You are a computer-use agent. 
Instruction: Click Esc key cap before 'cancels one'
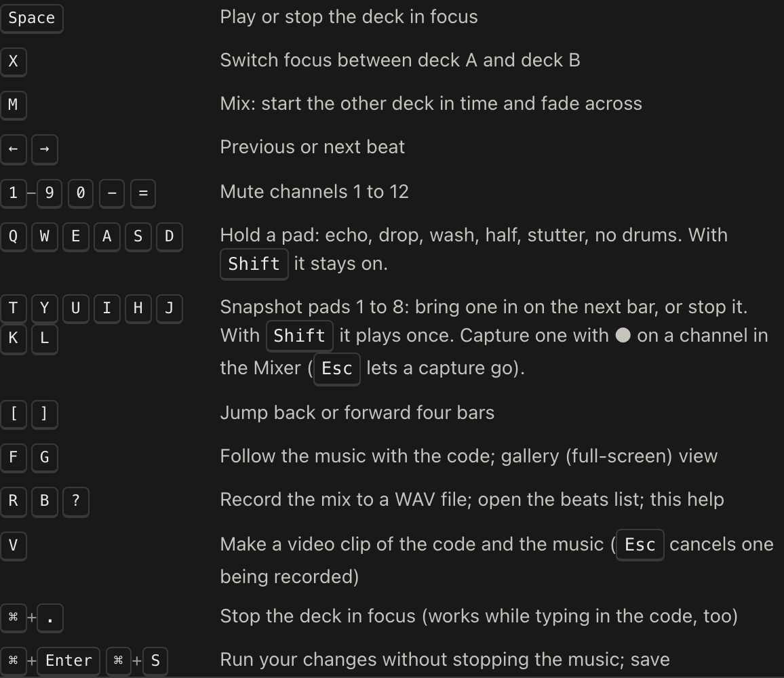[640, 545]
